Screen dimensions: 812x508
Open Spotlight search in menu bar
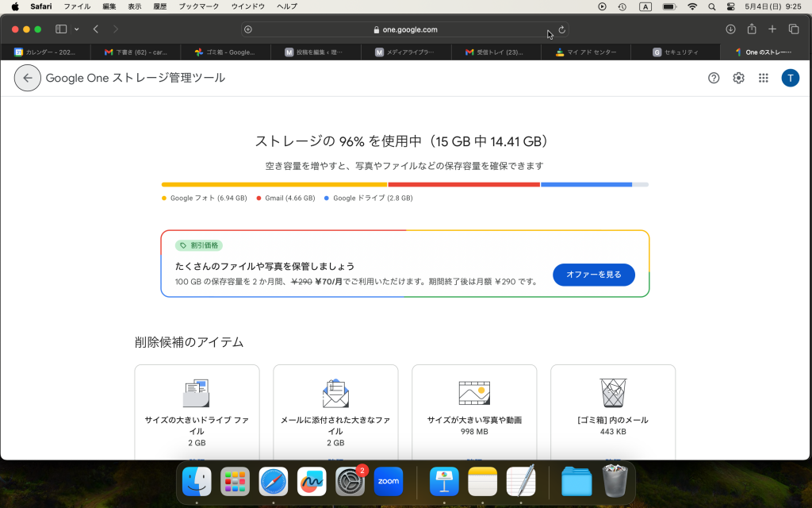point(712,6)
